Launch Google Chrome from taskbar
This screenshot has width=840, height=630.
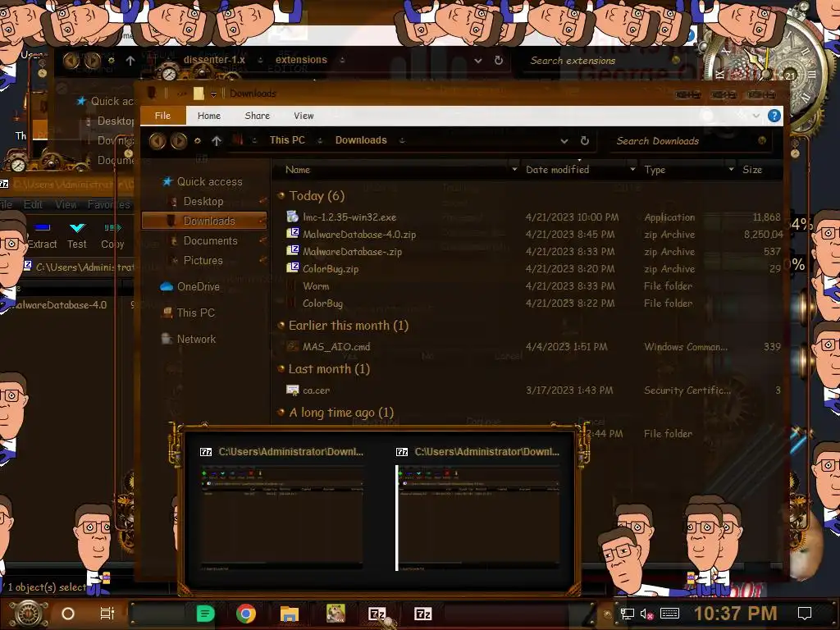pos(246,614)
